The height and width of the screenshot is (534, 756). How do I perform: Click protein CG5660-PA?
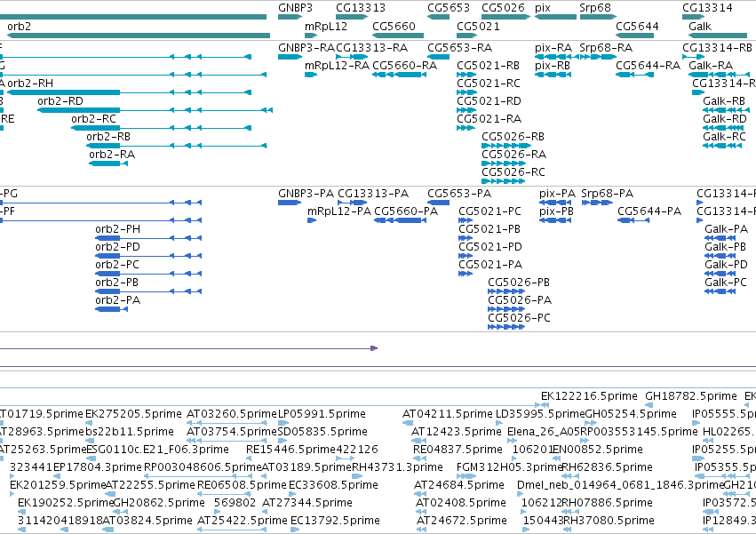[x=406, y=211]
